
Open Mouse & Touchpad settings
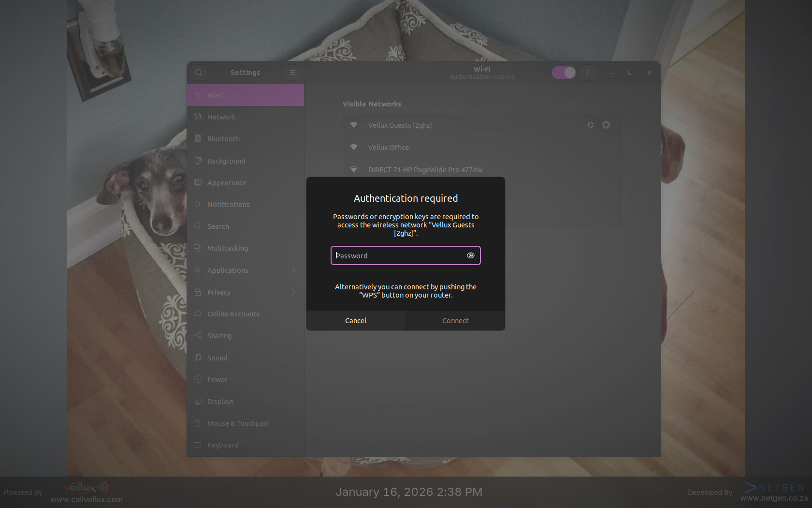[237, 423]
